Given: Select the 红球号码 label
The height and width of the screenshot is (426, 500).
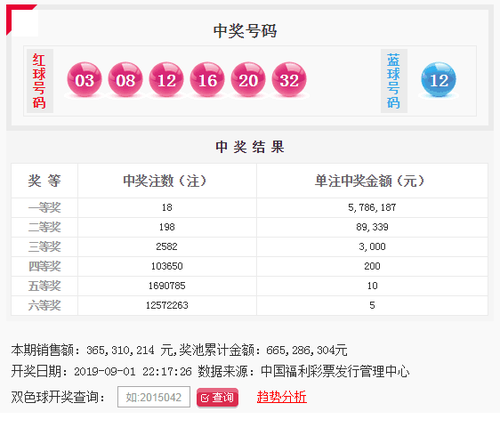Looking at the screenshot, I should coord(39,81).
